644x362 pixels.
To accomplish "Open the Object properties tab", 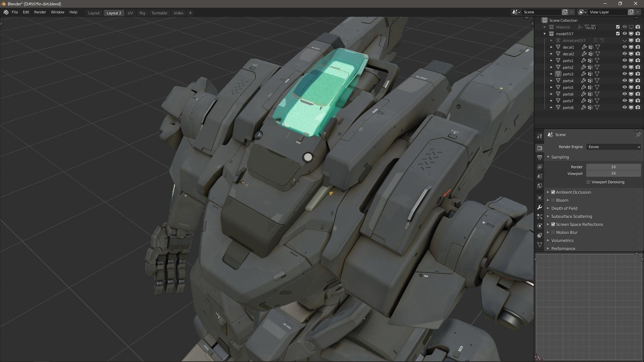I will coord(539,198).
